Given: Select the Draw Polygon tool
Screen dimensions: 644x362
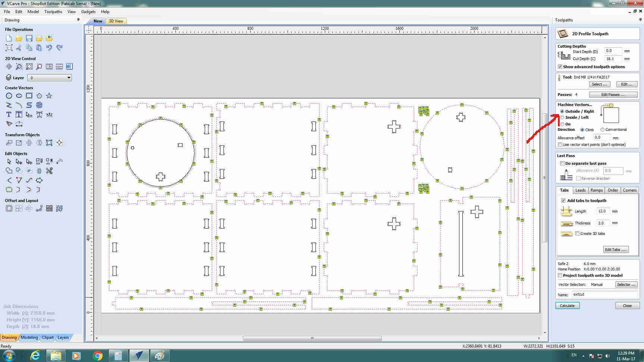Looking at the screenshot, I should 39,95.
